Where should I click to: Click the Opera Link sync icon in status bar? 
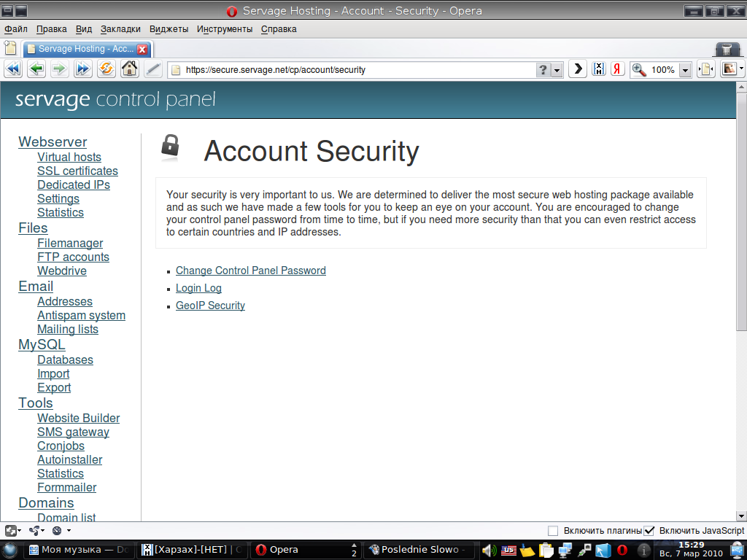[34, 531]
